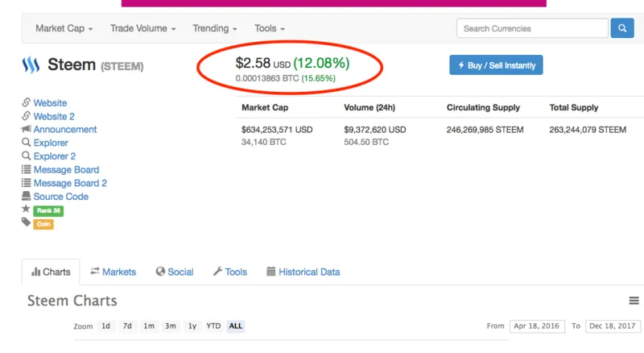Click the chart hamburger menu icon

634,301
